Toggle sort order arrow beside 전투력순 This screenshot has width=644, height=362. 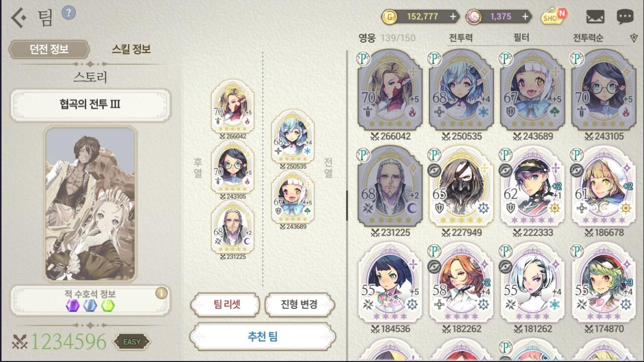click(x=634, y=38)
